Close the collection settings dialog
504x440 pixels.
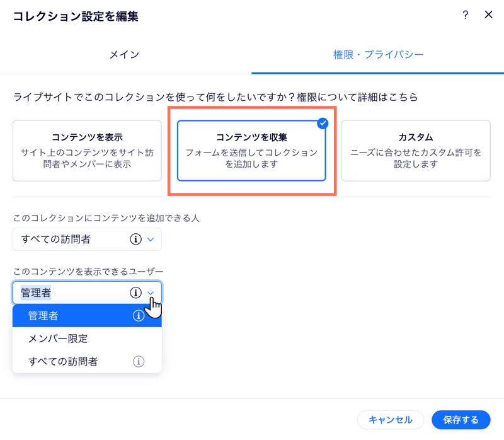point(489,14)
